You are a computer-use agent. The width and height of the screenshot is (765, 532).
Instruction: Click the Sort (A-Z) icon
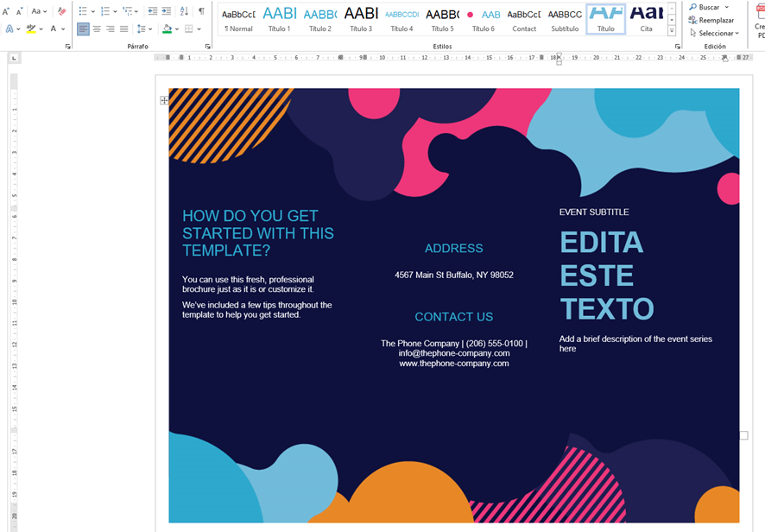[x=184, y=11]
